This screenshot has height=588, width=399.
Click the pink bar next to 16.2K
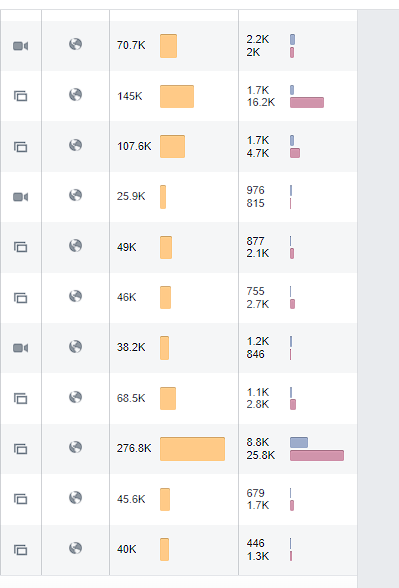pos(307,102)
